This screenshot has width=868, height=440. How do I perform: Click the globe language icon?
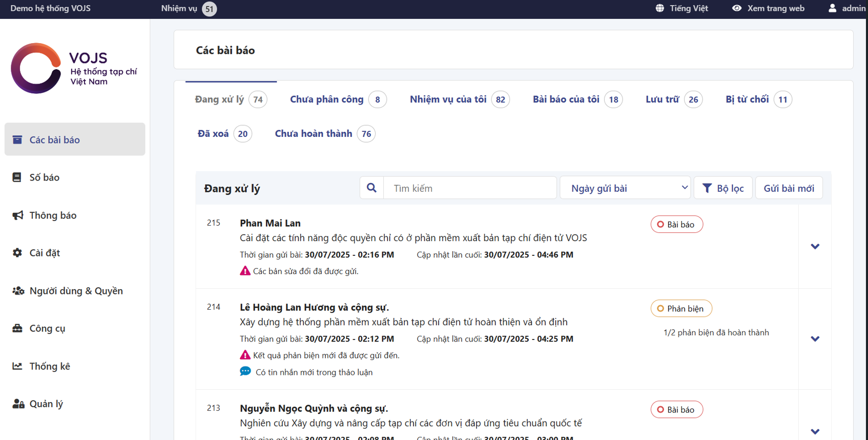point(659,8)
